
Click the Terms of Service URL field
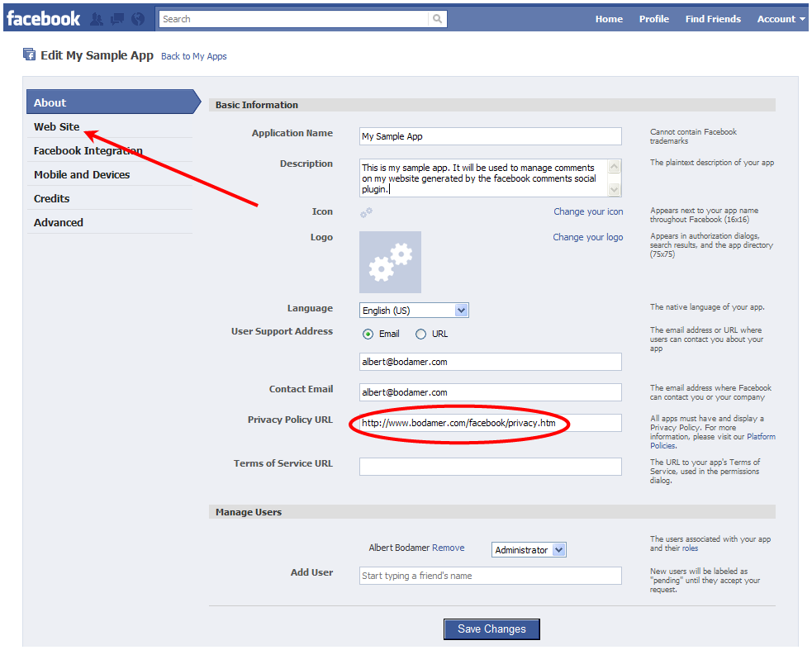tap(491, 466)
